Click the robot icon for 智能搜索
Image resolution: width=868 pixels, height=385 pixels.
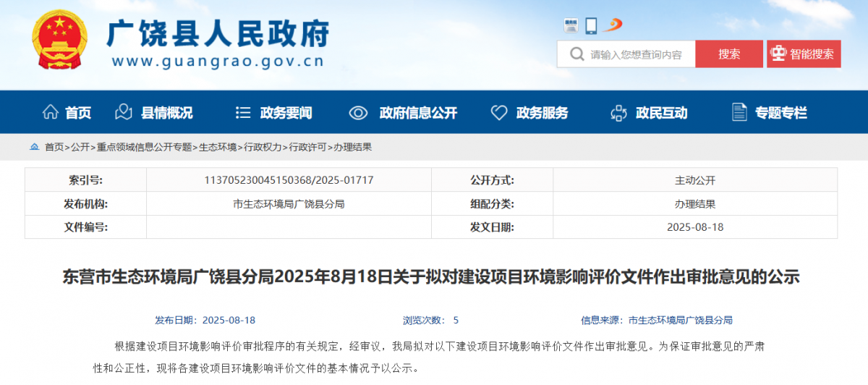pos(778,54)
